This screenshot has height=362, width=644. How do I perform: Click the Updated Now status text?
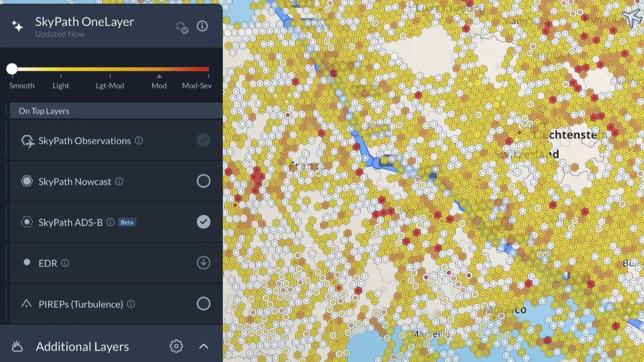pos(60,34)
